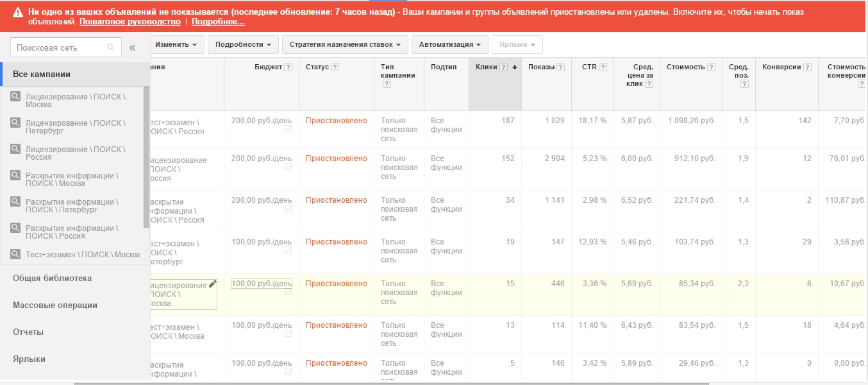
Task: Open help icon next to Статус header
Action: point(335,67)
